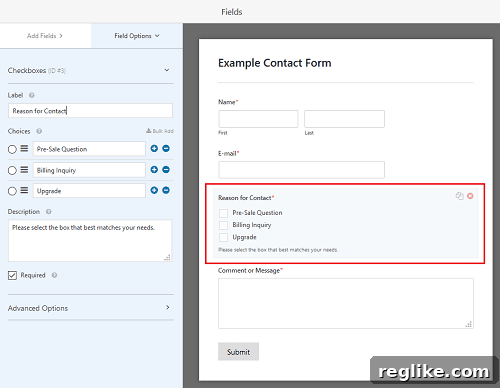Grab the drag handle for Billing Inquiry
Viewport: 500px width, 388px height.
(24, 170)
